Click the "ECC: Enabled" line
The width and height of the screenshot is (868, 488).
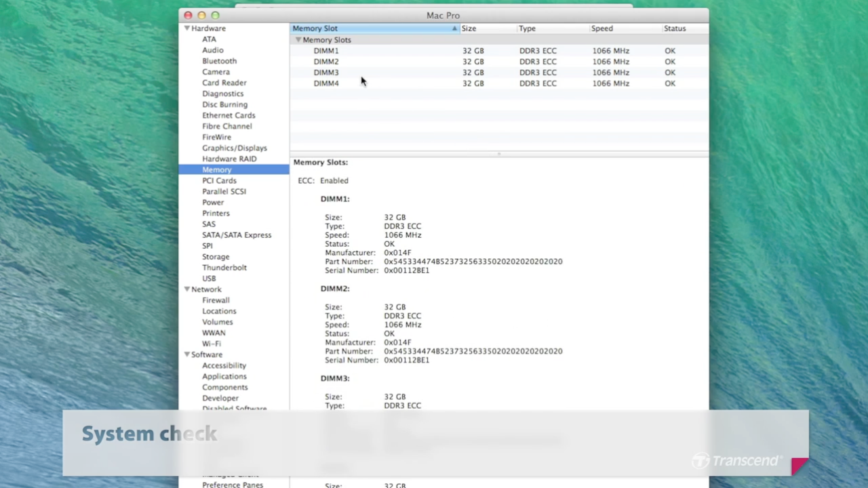[323, 180]
